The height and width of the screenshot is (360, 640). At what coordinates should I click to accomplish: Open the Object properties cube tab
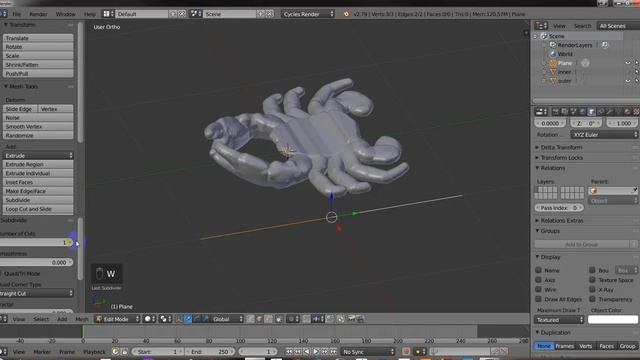591,111
